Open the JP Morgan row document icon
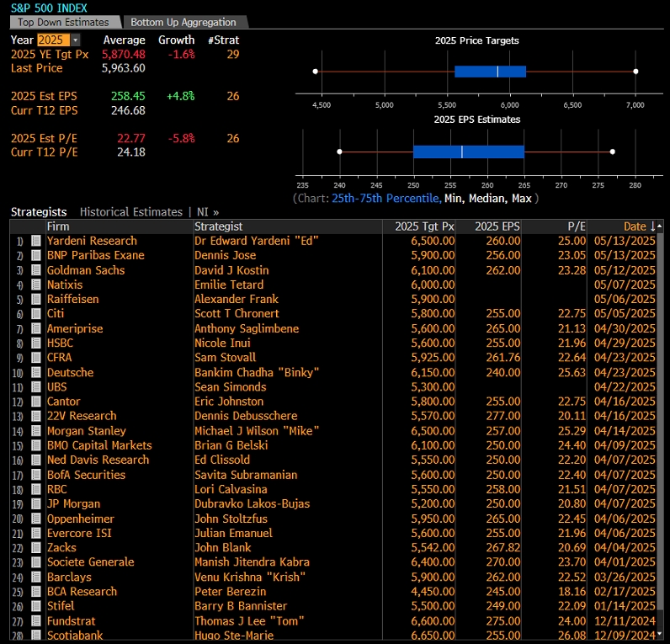The width and height of the screenshot is (670, 644). click(x=36, y=504)
